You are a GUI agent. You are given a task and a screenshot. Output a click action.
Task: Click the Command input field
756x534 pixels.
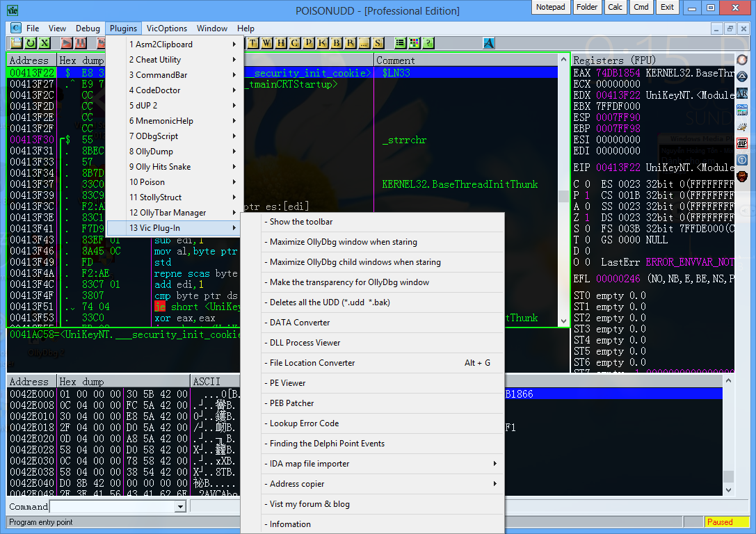pos(113,506)
